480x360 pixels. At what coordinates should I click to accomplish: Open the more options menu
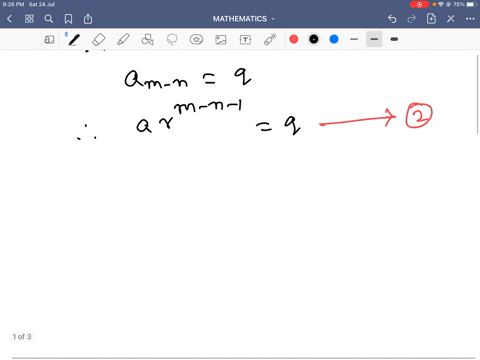point(470,19)
